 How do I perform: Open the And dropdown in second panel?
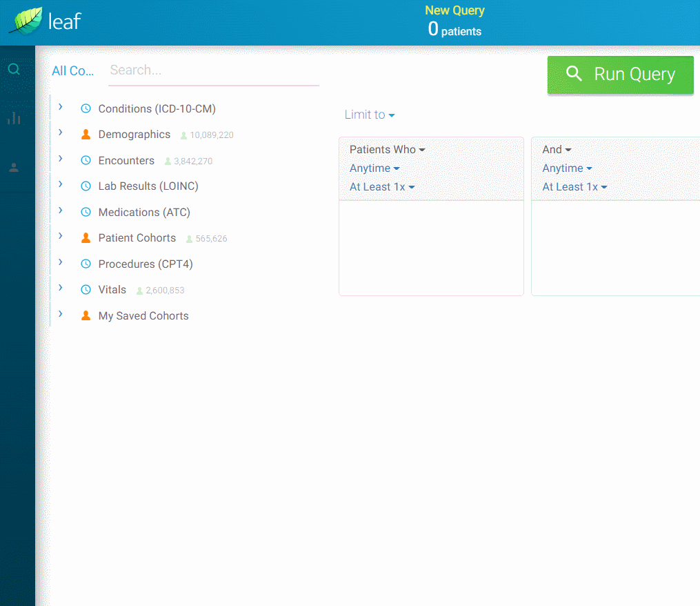click(557, 150)
